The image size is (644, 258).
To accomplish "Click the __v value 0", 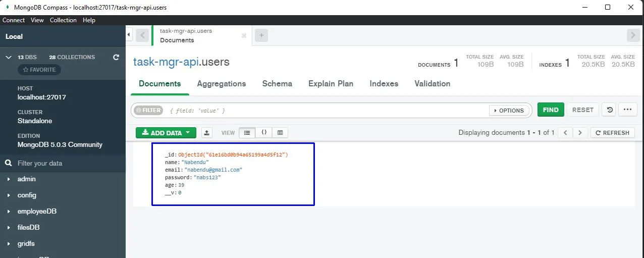I will point(180,193).
